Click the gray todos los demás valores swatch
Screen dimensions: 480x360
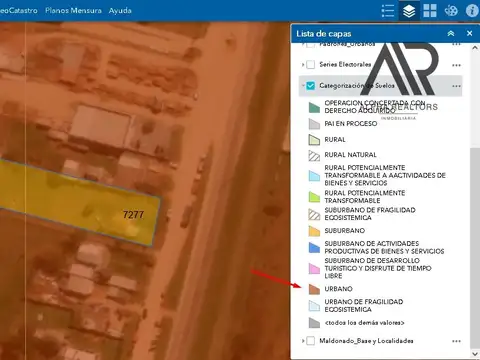click(x=314, y=323)
